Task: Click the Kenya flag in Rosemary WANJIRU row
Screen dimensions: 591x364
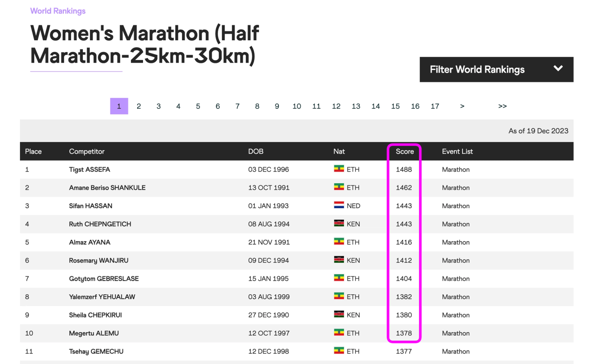Action: [339, 260]
